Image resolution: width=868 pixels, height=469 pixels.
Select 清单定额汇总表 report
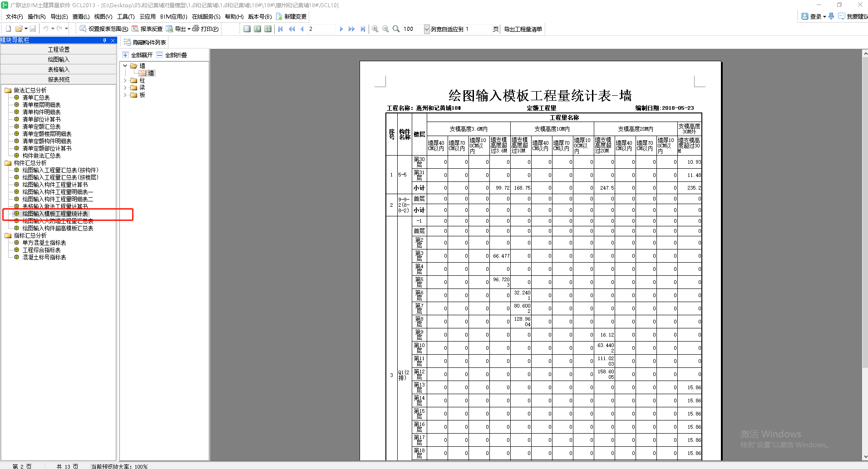pos(41,127)
